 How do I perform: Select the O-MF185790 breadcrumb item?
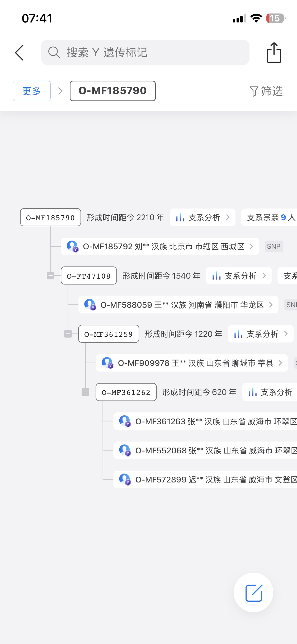112,91
